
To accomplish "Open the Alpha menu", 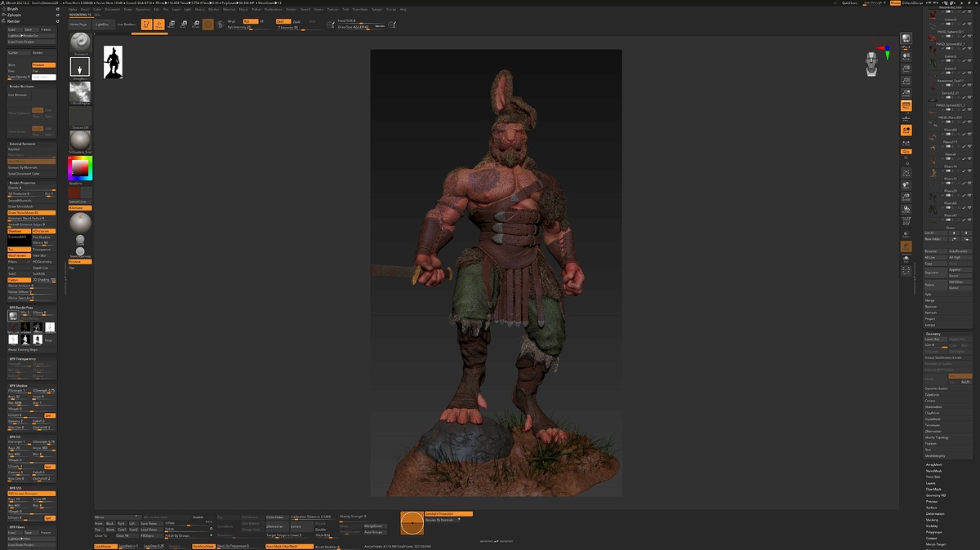I will [73, 9].
